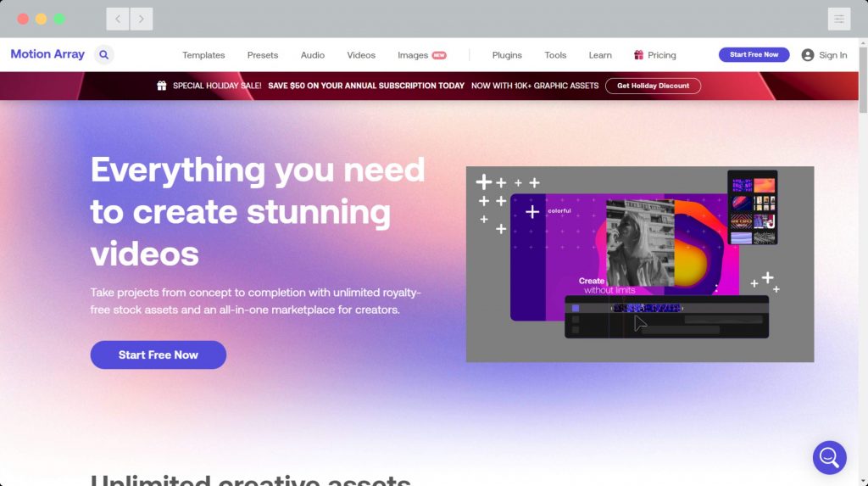868x486 pixels.
Task: Click the gift icon in holiday sale banner
Action: click(162, 86)
